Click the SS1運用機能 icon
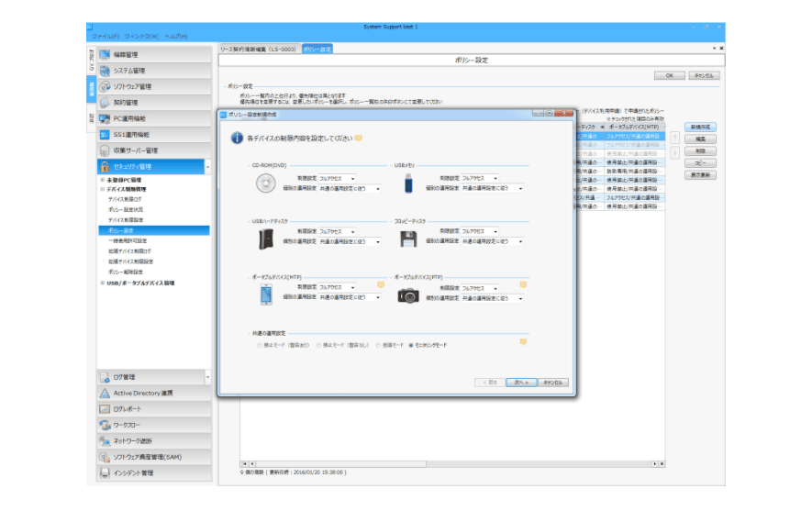 [x=105, y=135]
